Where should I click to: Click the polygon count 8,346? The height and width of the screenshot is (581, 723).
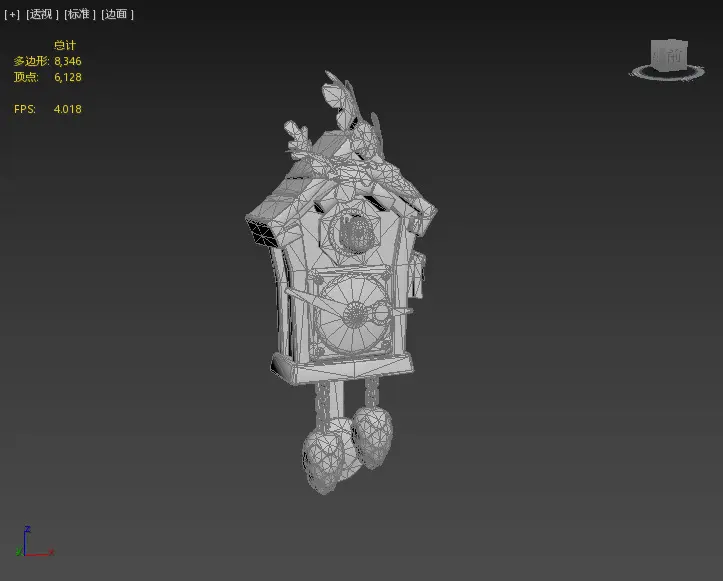pos(68,61)
